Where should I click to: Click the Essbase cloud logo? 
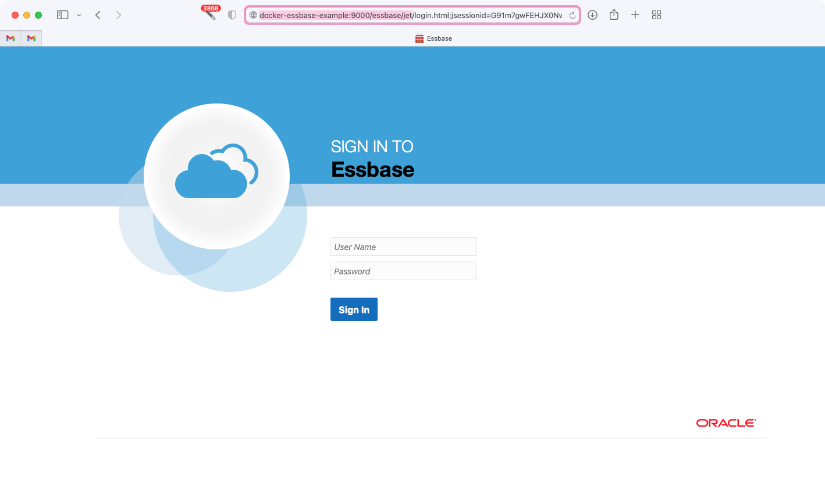216,172
